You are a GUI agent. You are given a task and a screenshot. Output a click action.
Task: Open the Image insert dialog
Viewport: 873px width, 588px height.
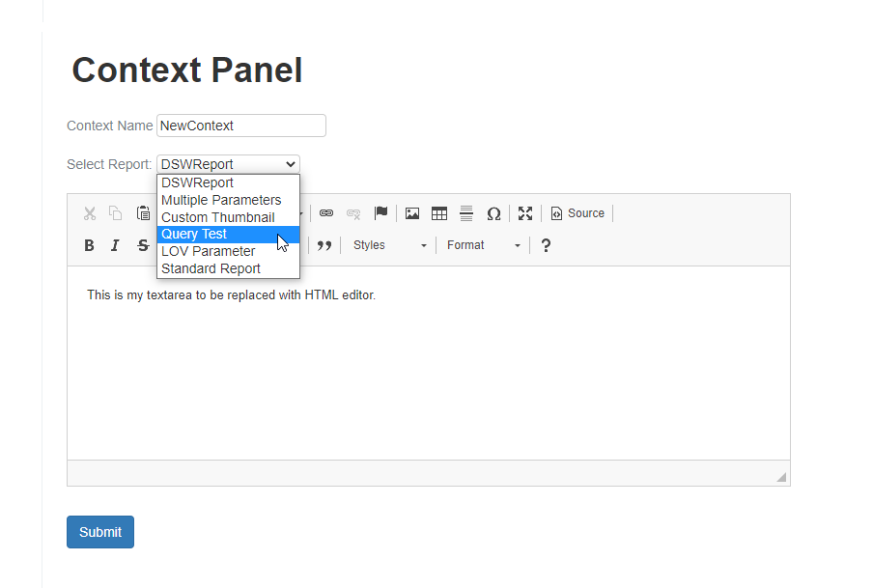pyautogui.click(x=412, y=213)
